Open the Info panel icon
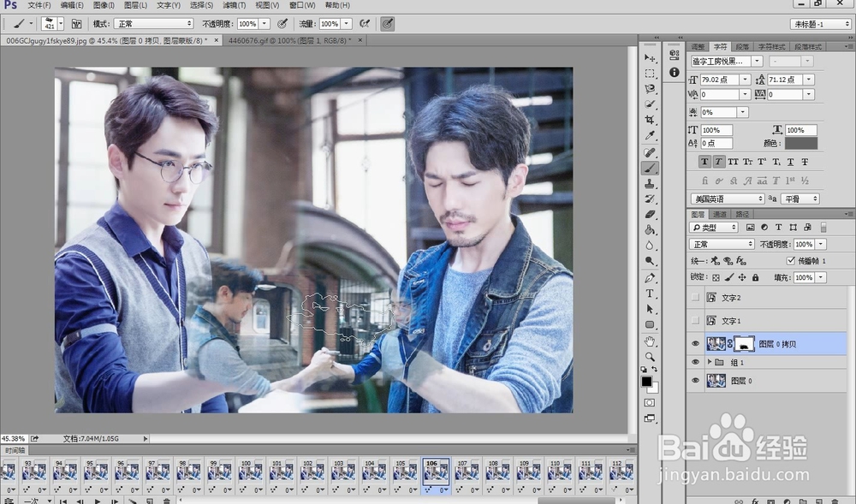Image resolution: width=856 pixels, height=504 pixels. coord(675,72)
